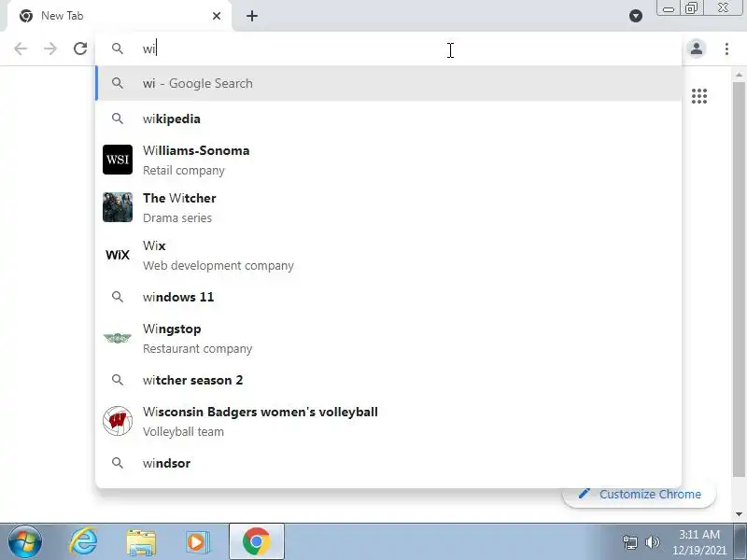
Task: Choose Wix web development company suggestion
Action: coord(388,255)
